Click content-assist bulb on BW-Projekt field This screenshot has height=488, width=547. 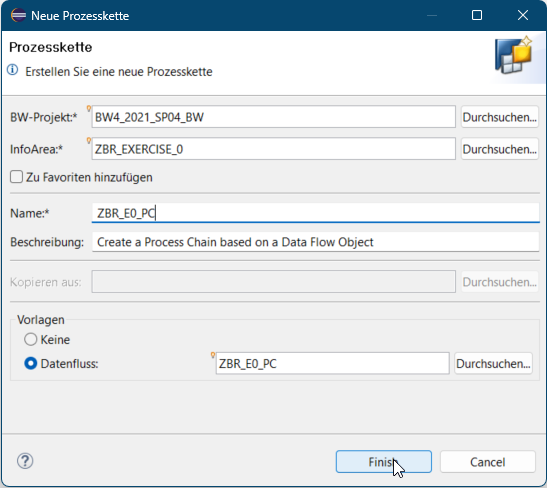tap(89, 109)
